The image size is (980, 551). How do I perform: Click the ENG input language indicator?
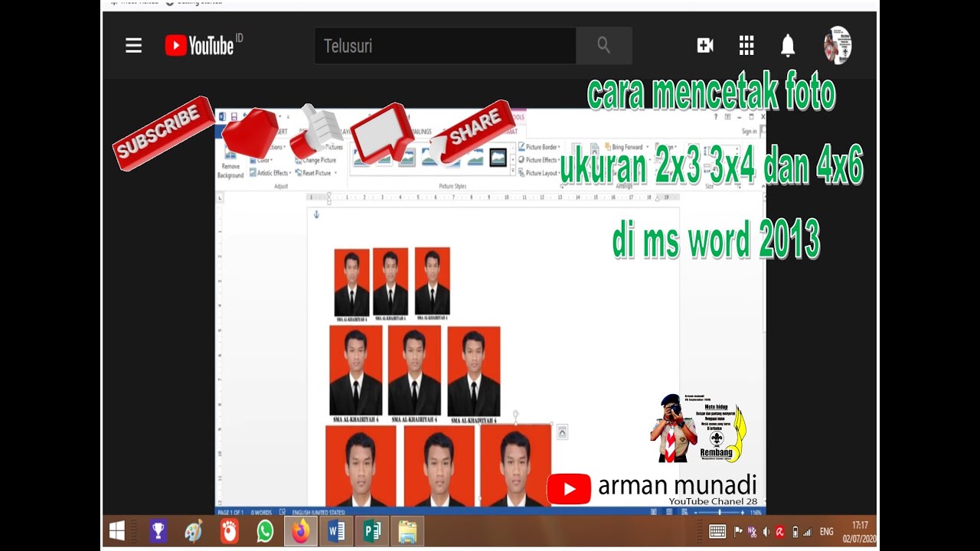click(826, 531)
